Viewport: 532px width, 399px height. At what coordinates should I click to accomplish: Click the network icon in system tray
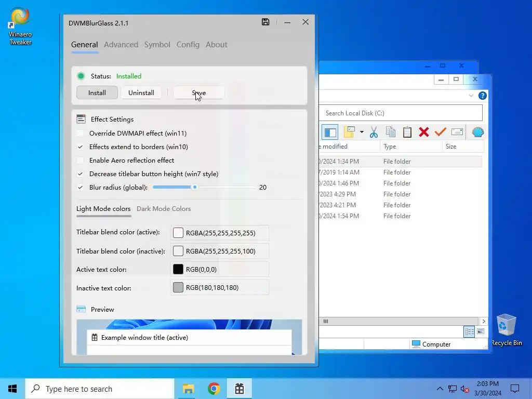[x=453, y=389]
